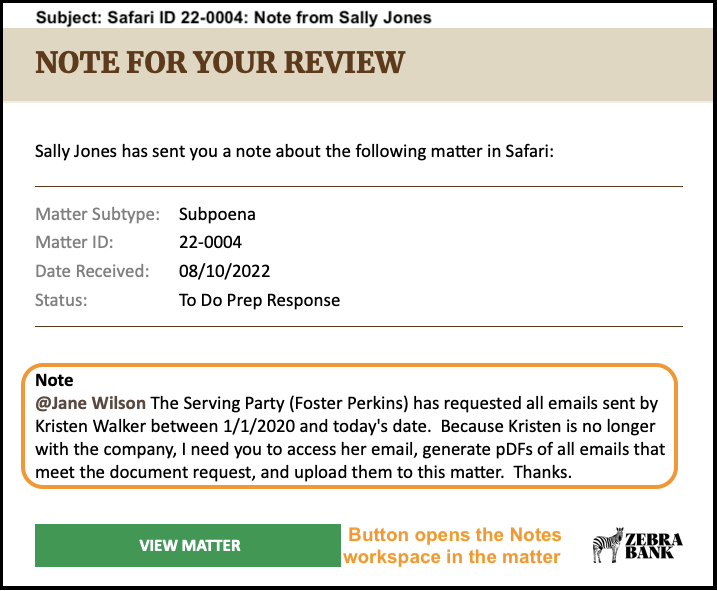717x591 pixels.
Task: Click the Matter Subtype label
Action: click(97, 214)
